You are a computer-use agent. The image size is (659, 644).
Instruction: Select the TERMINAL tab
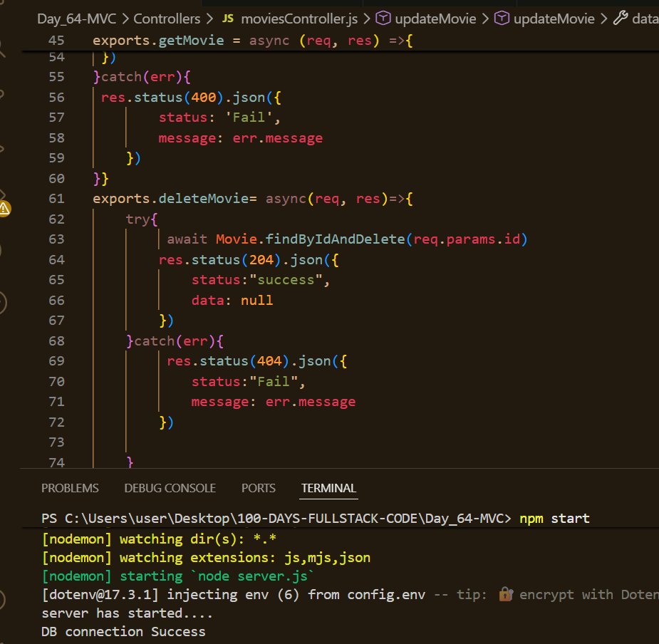pyautogui.click(x=328, y=488)
